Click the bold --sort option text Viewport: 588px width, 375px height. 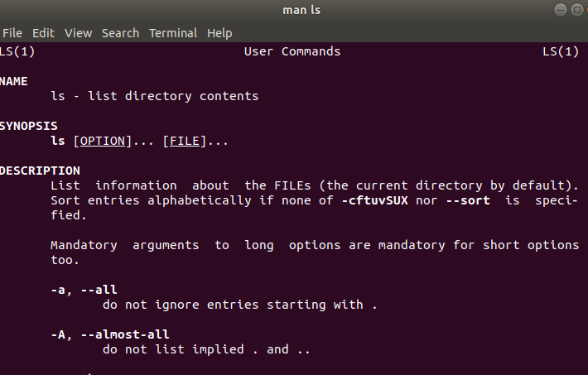tap(468, 200)
